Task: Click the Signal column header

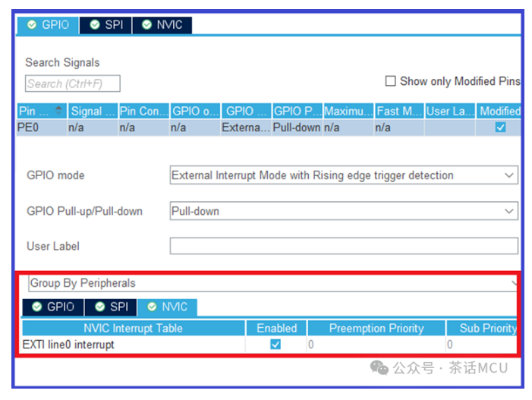Action: pos(92,111)
